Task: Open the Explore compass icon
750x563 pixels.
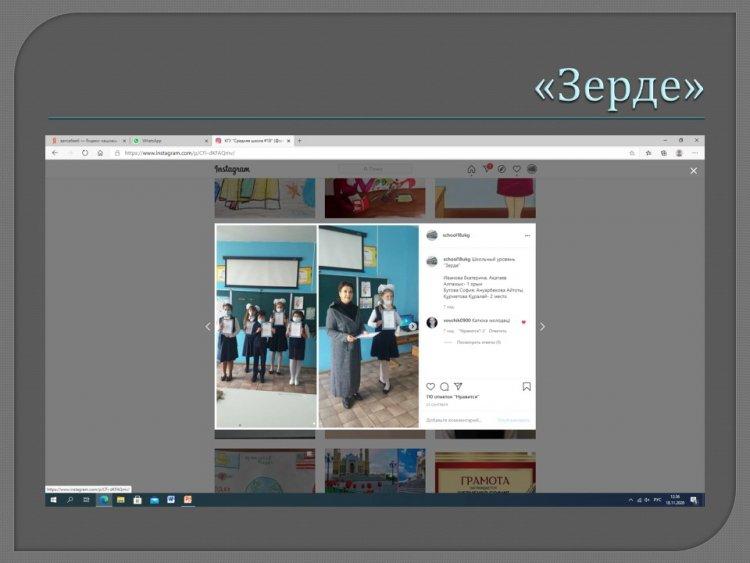Action: pyautogui.click(x=502, y=169)
